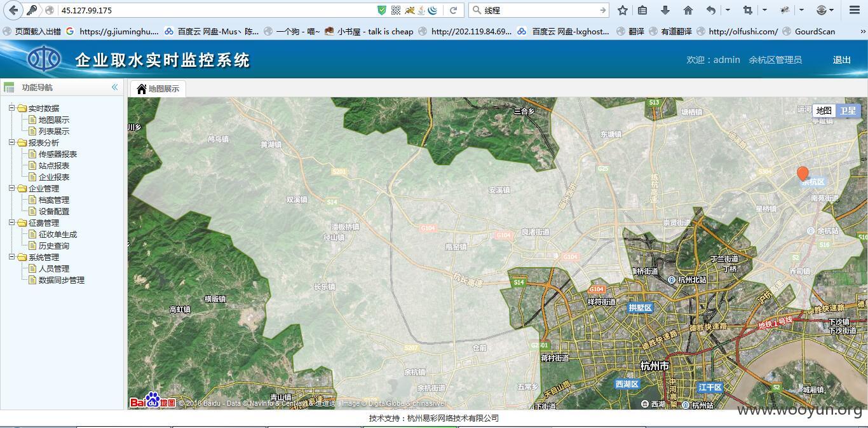Collapse the 报表分析 tree node

pos(11,142)
